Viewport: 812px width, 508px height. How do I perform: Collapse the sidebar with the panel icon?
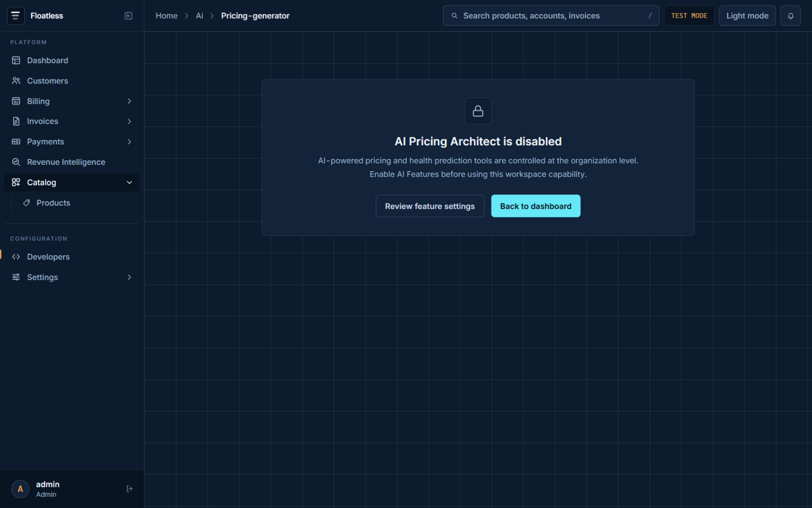point(129,16)
